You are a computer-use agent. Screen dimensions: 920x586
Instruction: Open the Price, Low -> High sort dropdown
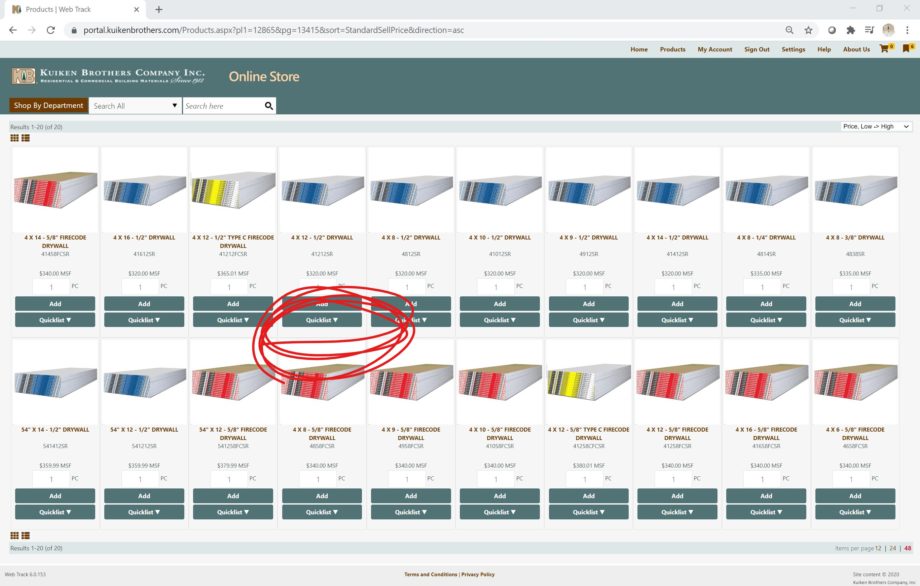(876, 127)
